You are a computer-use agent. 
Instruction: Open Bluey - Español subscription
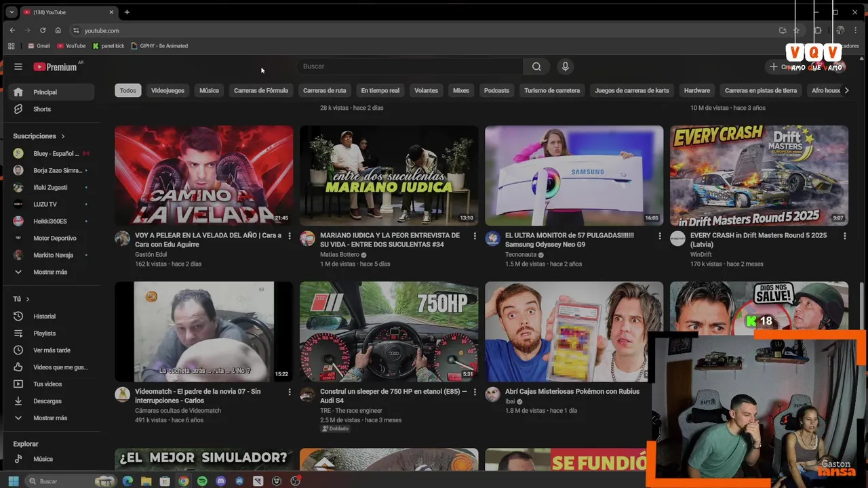pyautogui.click(x=50, y=154)
